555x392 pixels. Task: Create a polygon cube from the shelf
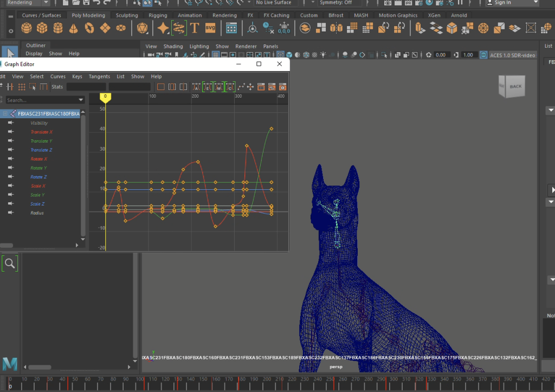(42, 28)
